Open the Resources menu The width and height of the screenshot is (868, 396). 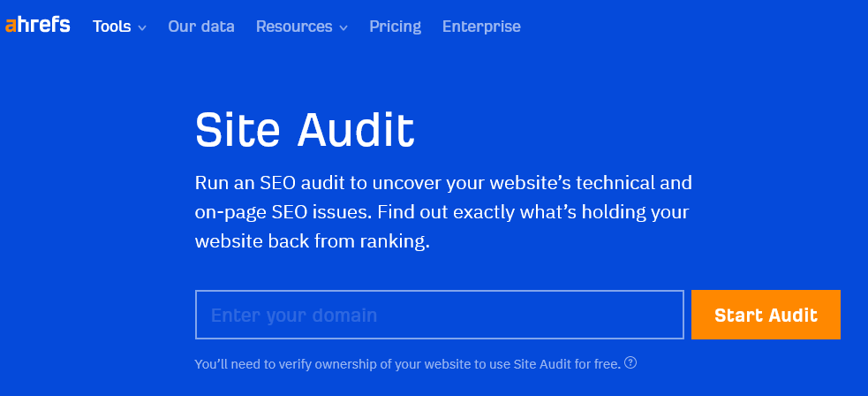(294, 27)
